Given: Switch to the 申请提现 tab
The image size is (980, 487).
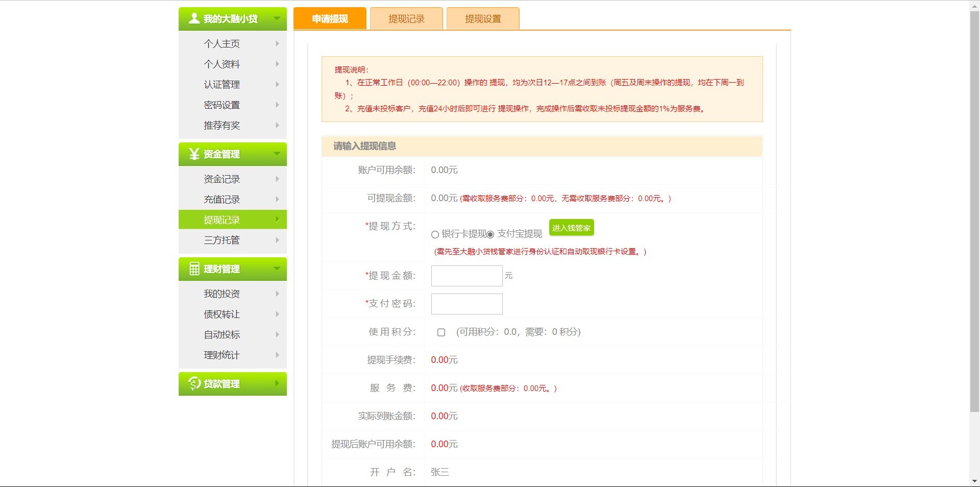Looking at the screenshot, I should pyautogui.click(x=330, y=18).
